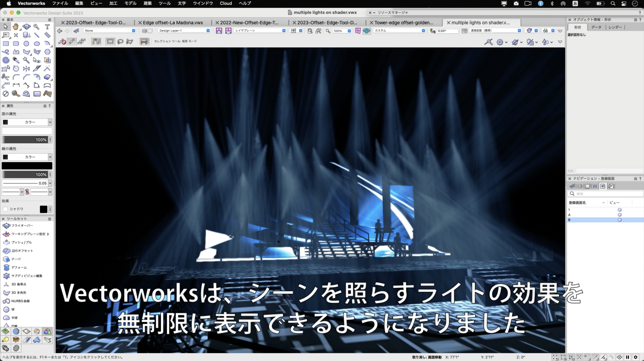The width and height of the screenshot is (644, 361).
Task: Select the Rectangle tool
Action: 6,43
